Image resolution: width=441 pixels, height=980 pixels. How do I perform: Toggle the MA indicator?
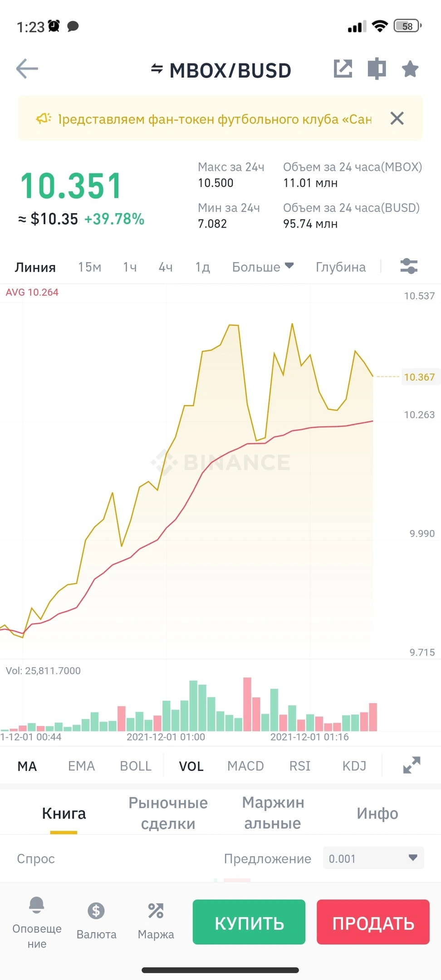[27, 766]
